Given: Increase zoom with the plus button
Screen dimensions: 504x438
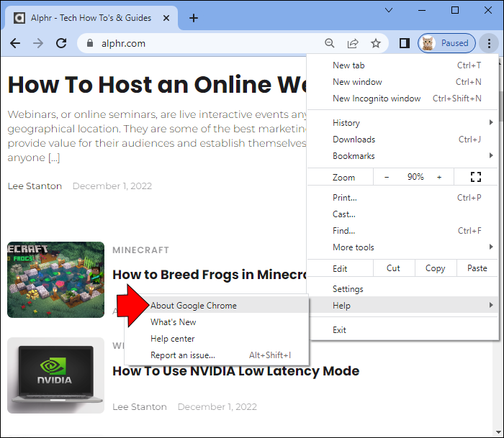Looking at the screenshot, I should 439,177.
